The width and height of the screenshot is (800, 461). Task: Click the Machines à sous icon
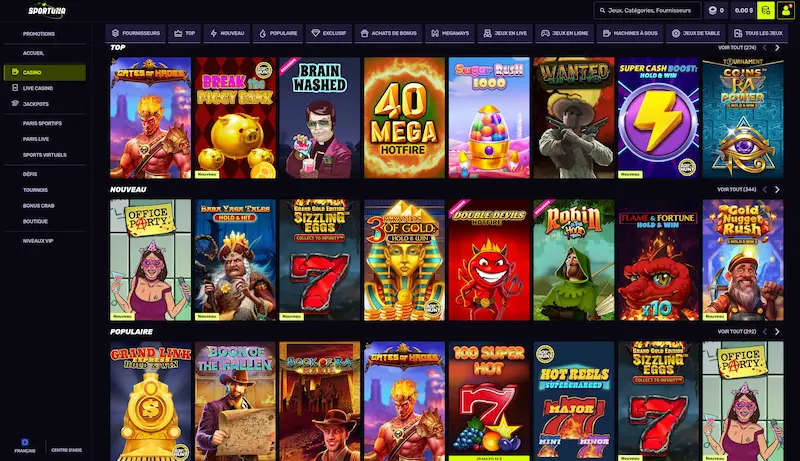coord(607,33)
